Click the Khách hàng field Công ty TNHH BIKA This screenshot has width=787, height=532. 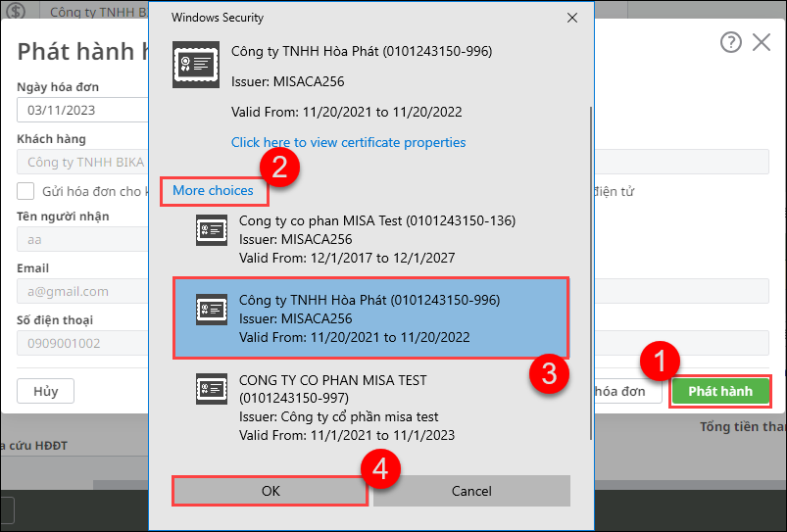pos(82,162)
